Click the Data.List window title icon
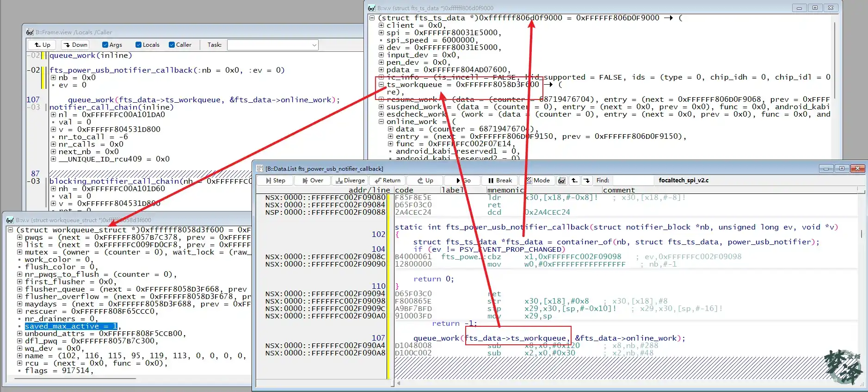This screenshot has width=868, height=392. click(x=260, y=168)
